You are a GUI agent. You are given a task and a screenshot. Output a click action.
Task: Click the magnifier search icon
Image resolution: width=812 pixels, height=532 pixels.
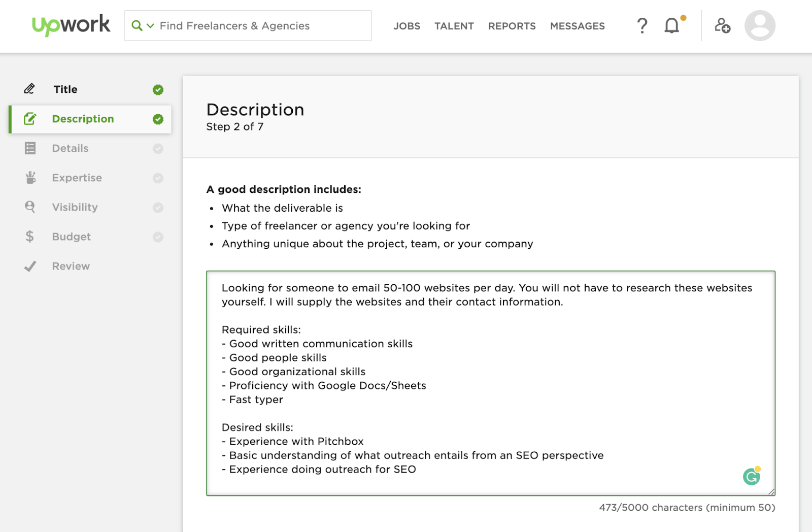(137, 25)
